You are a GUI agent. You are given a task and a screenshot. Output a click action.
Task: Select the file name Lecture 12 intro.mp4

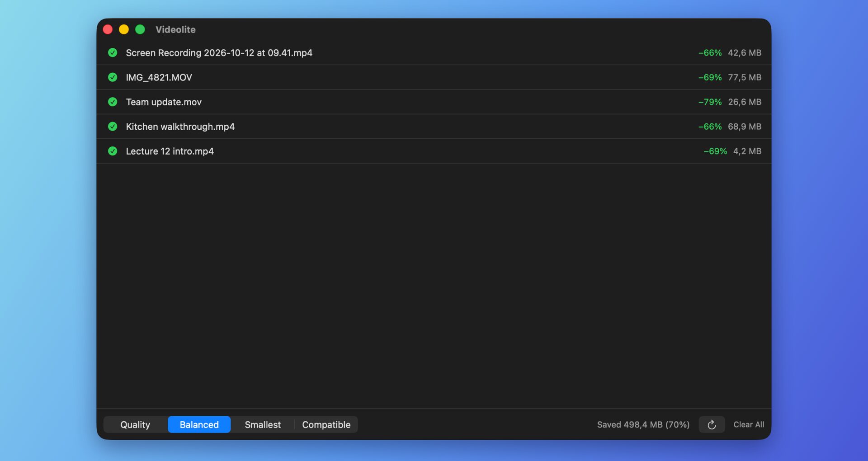(x=170, y=151)
